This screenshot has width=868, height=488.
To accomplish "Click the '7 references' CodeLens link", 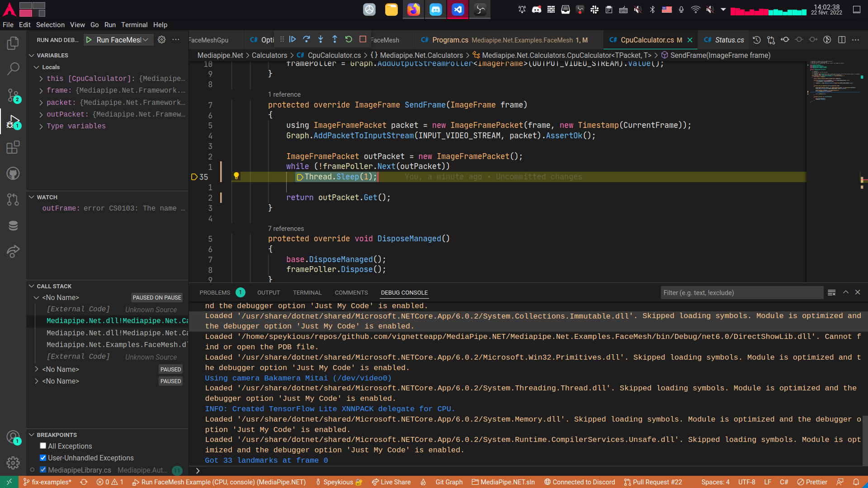I will point(286,229).
